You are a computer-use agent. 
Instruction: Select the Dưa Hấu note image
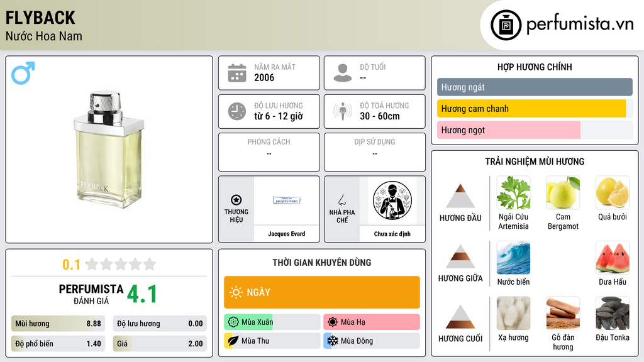613,258
